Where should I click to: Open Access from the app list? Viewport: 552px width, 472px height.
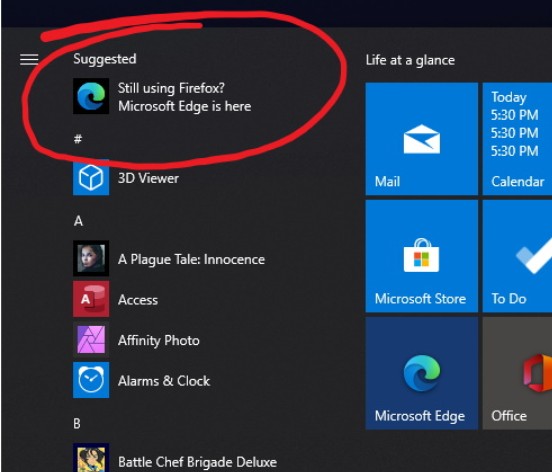point(138,300)
